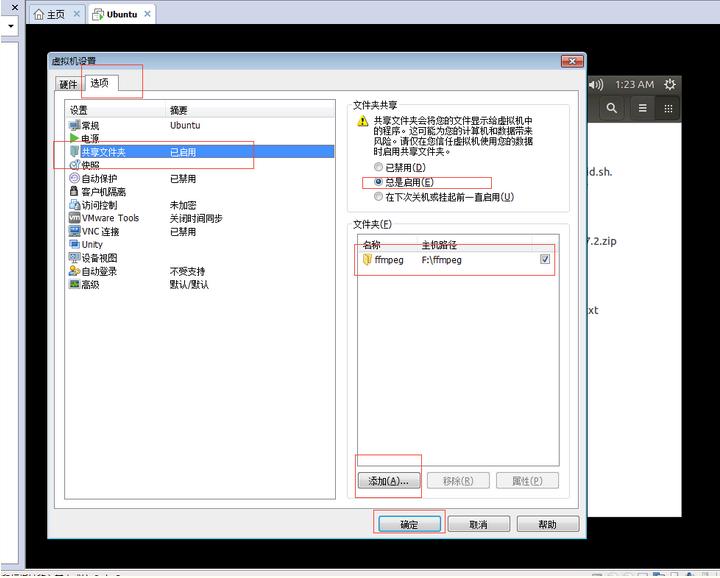The width and height of the screenshot is (720, 578).
Task: Confirm with the OK (确定) button
Action: coord(409,524)
